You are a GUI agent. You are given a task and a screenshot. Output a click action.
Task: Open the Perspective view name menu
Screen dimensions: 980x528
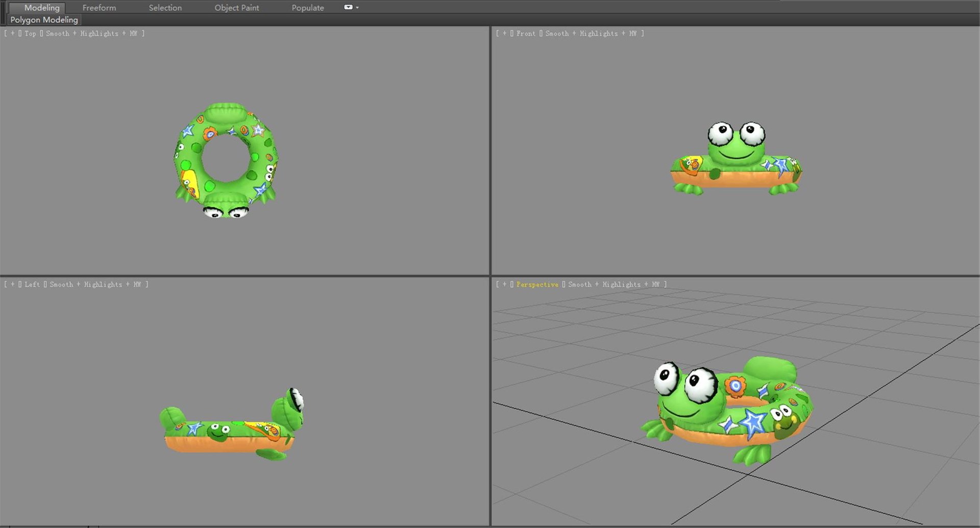click(537, 284)
